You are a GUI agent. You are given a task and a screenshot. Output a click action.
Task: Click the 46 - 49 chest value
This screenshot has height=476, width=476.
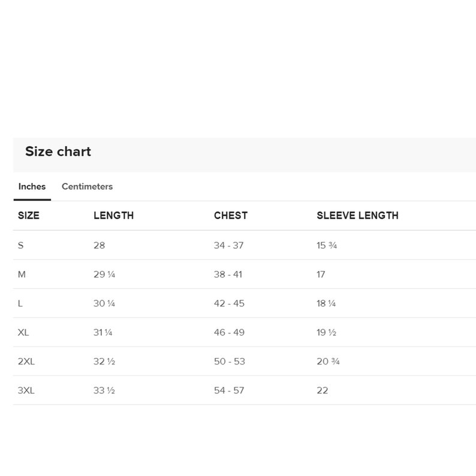pyautogui.click(x=229, y=332)
